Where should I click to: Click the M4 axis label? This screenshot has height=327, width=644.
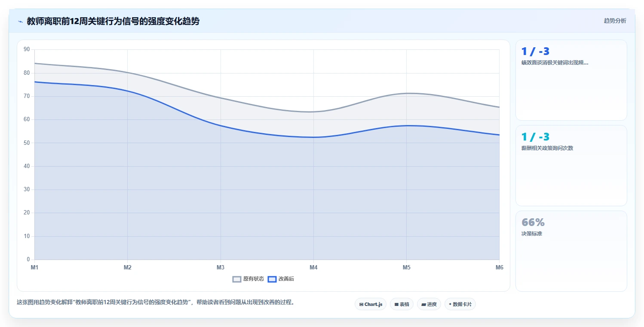[x=313, y=267]
